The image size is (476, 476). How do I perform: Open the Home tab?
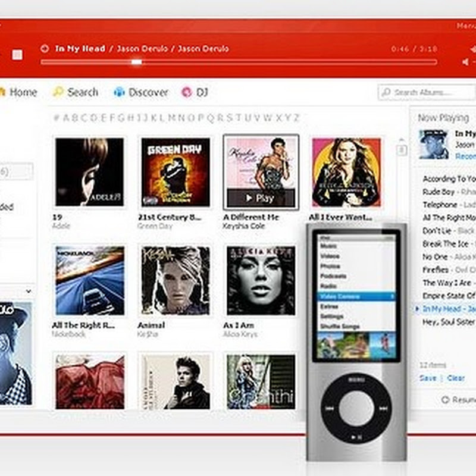pos(19,92)
